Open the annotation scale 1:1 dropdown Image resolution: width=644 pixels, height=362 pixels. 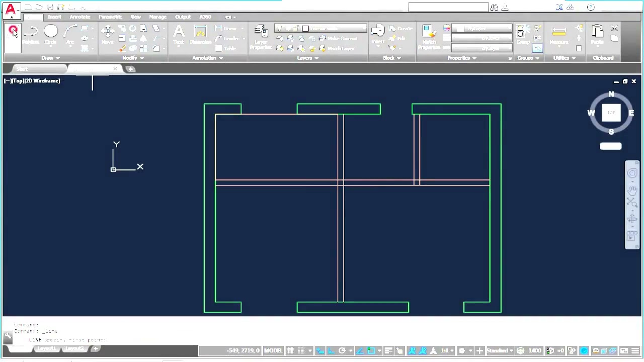point(448,350)
